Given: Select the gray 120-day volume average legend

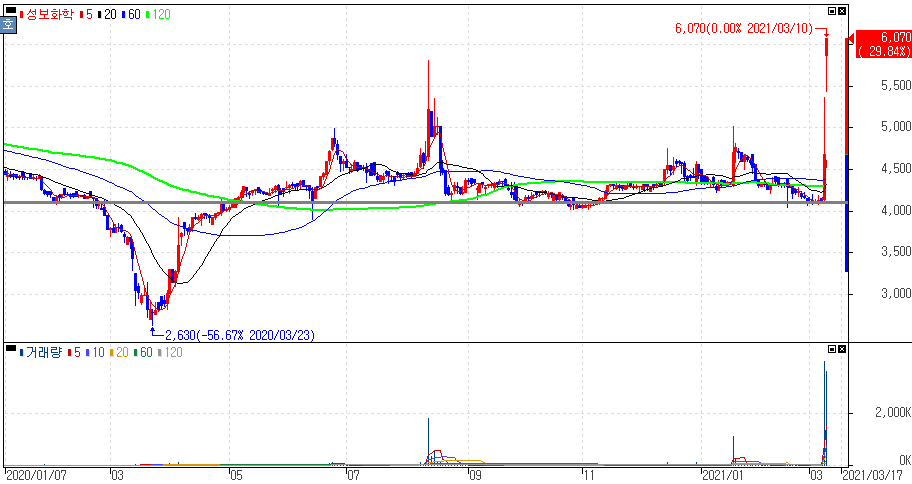Looking at the screenshot, I should pos(170,353).
